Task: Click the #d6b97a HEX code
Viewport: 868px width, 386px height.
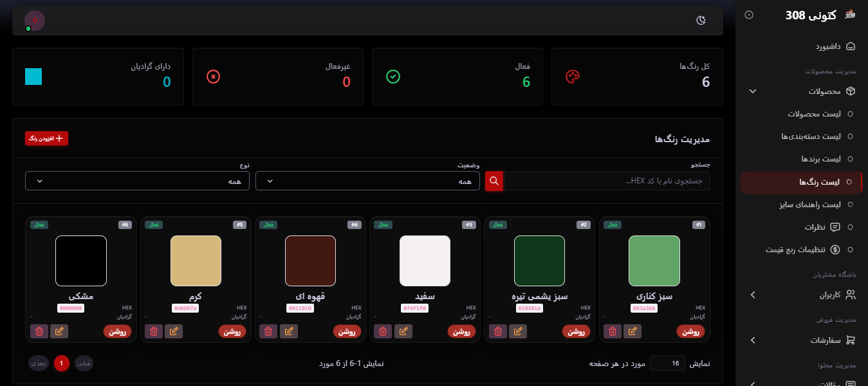Action: coord(186,308)
